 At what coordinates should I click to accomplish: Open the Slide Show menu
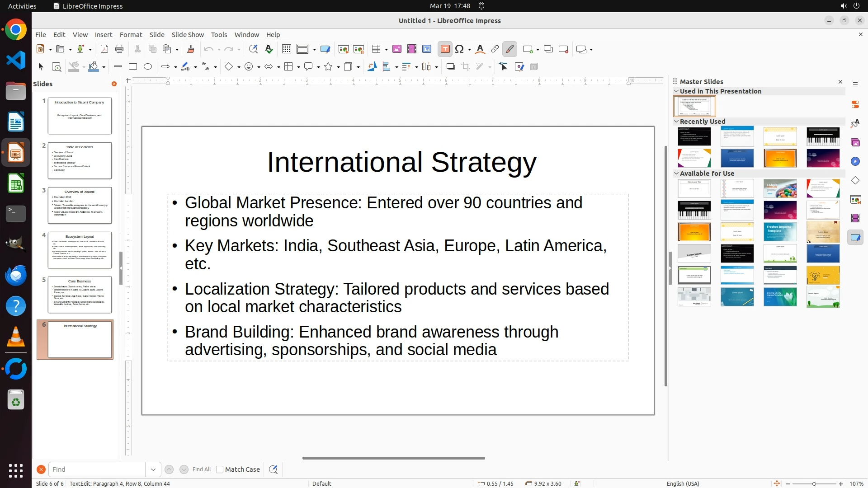[188, 35]
